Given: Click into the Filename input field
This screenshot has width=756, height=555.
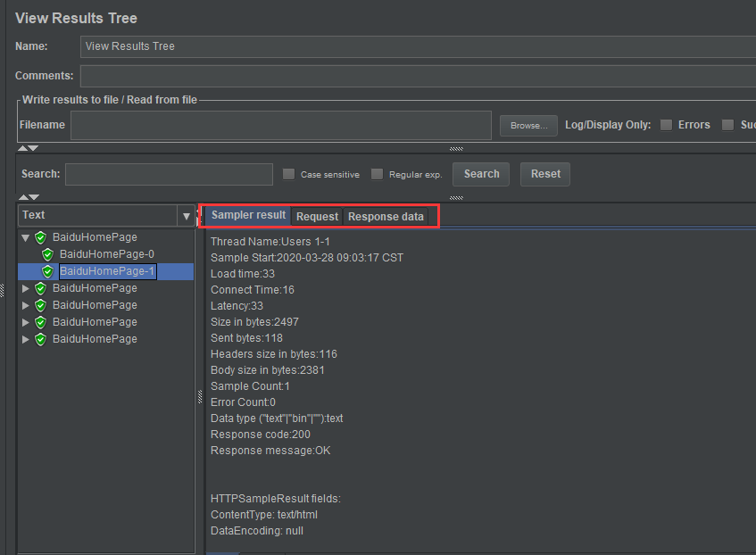Looking at the screenshot, I should [x=281, y=126].
